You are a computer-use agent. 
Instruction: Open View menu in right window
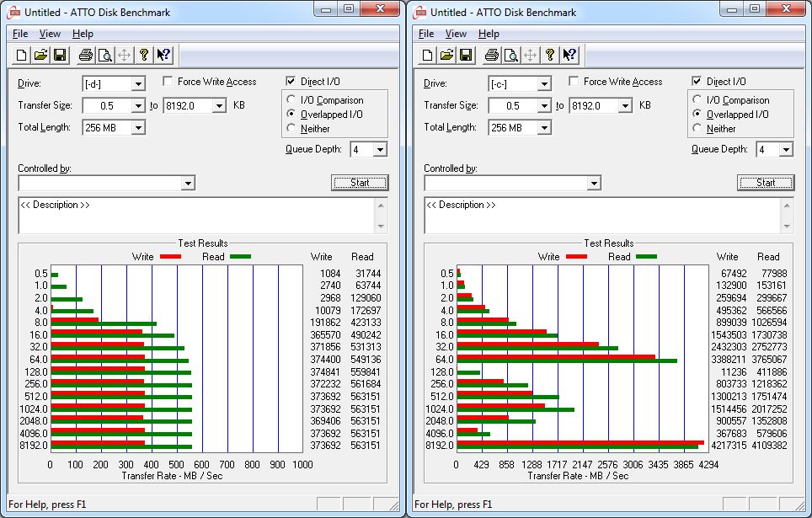coord(456,34)
